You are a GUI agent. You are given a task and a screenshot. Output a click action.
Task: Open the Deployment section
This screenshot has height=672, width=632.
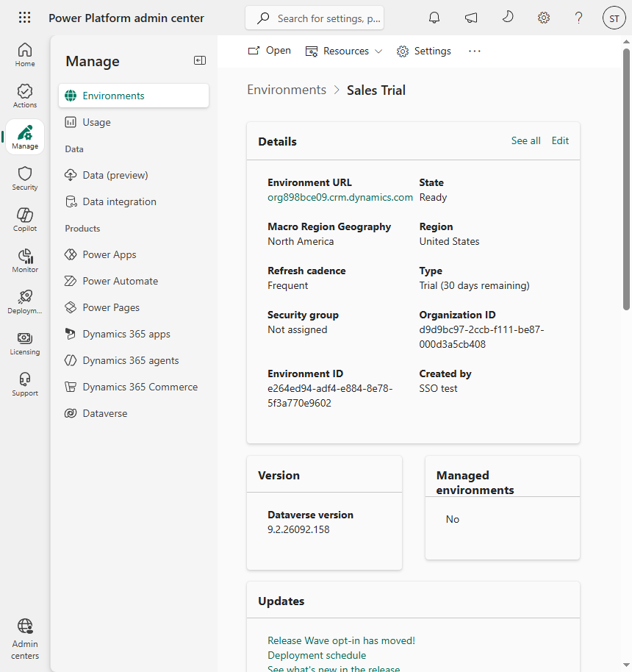25,301
